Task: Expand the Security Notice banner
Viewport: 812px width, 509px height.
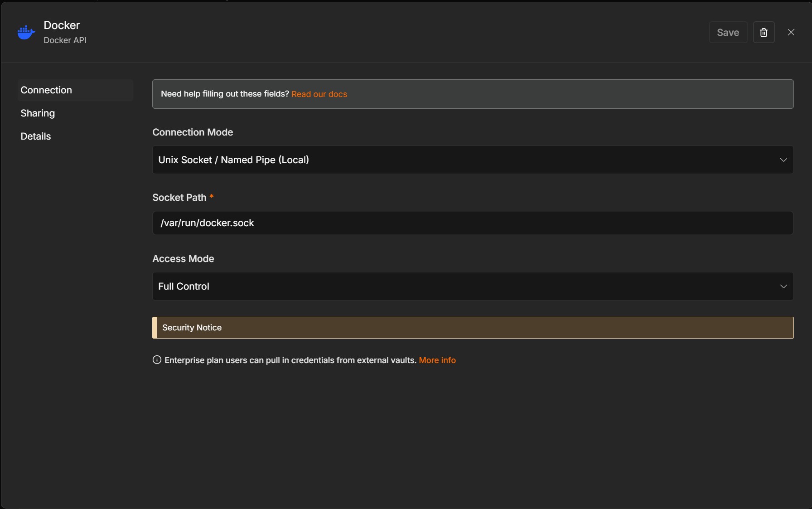Action: 473,328
